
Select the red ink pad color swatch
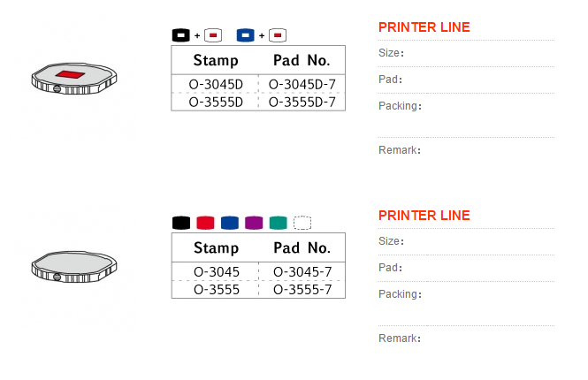pos(205,223)
